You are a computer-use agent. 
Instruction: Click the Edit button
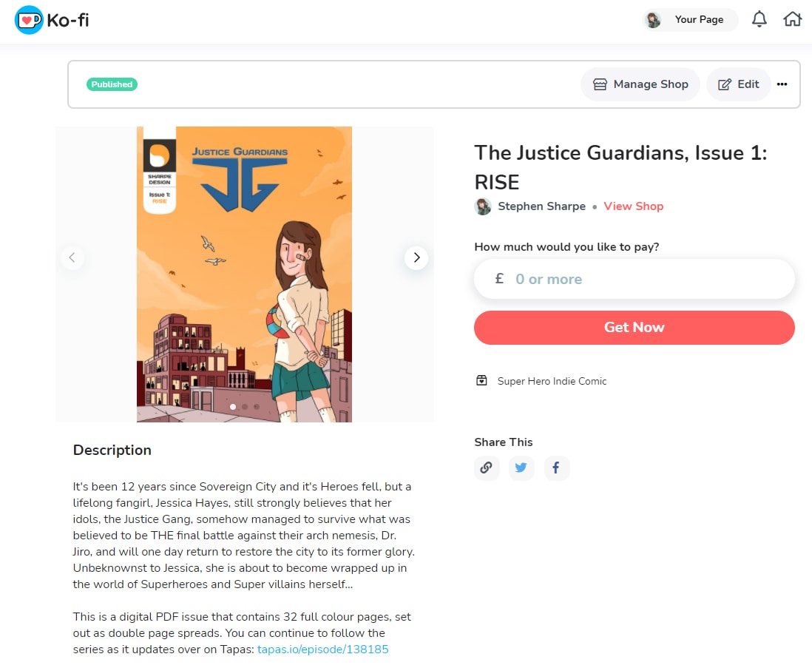[x=739, y=84]
